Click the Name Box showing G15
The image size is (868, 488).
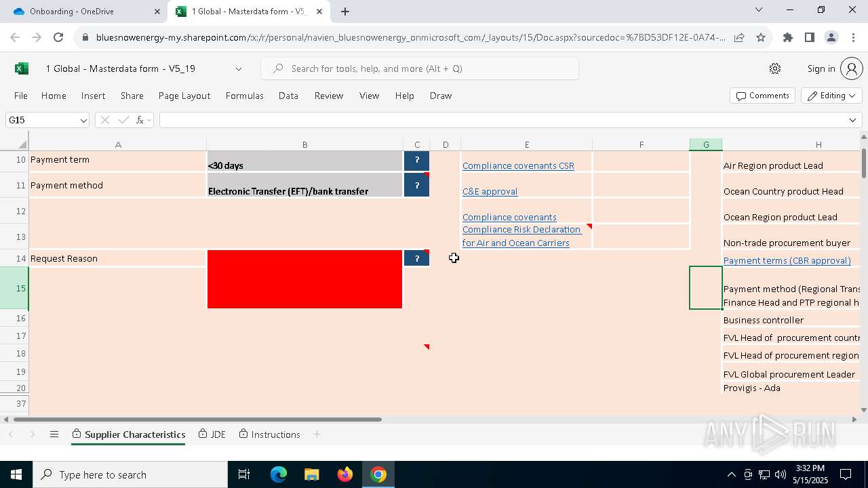[42, 120]
